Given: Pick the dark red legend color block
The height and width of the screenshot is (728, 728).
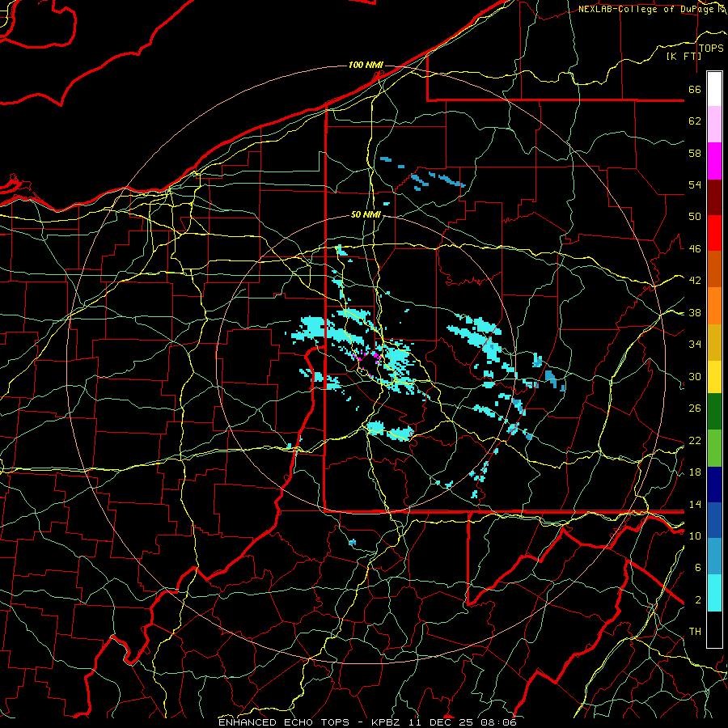Looking at the screenshot, I should pos(714,197).
